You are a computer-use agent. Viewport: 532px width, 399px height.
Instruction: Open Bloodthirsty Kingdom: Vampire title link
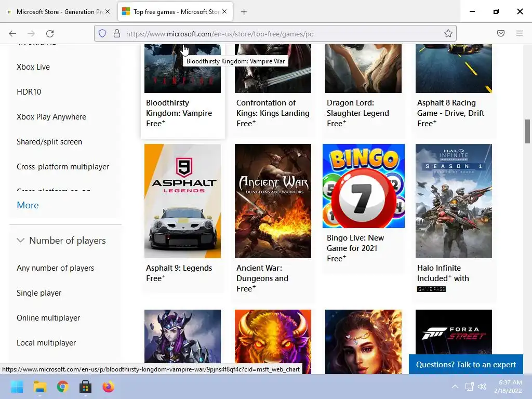pos(179,108)
